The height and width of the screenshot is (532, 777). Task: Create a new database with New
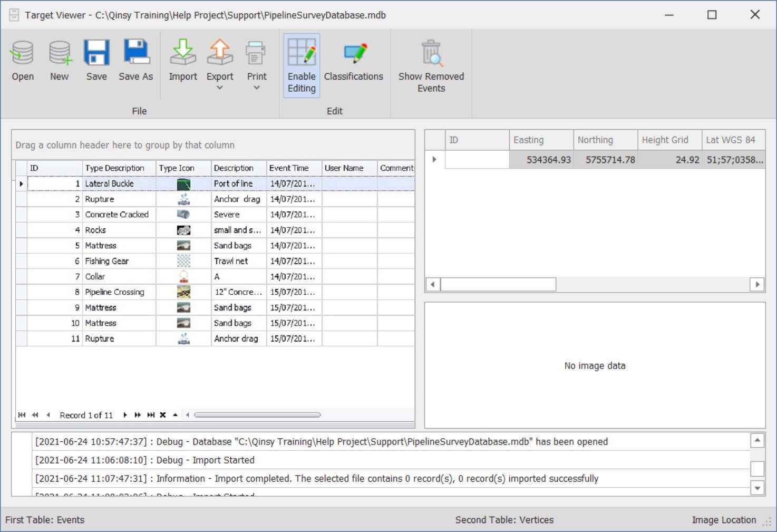click(x=60, y=54)
